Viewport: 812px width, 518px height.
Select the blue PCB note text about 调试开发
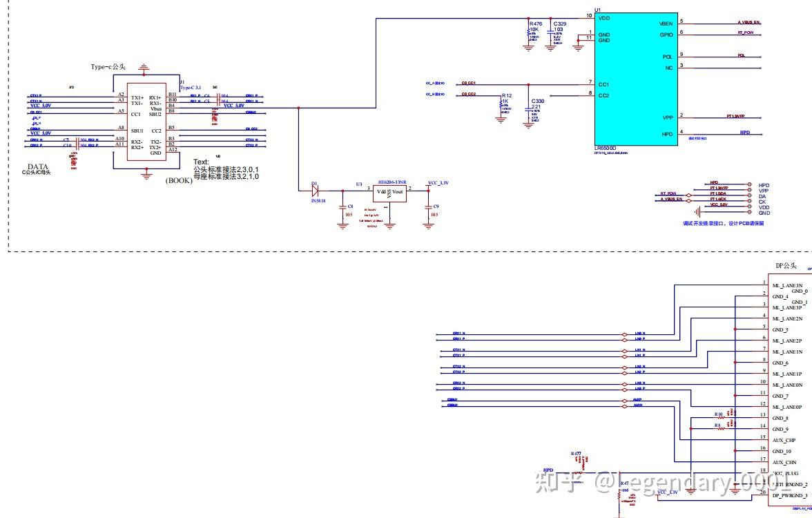(x=724, y=223)
